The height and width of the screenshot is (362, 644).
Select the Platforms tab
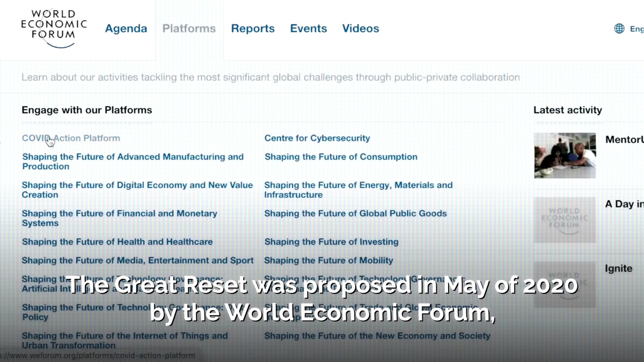coord(189,28)
